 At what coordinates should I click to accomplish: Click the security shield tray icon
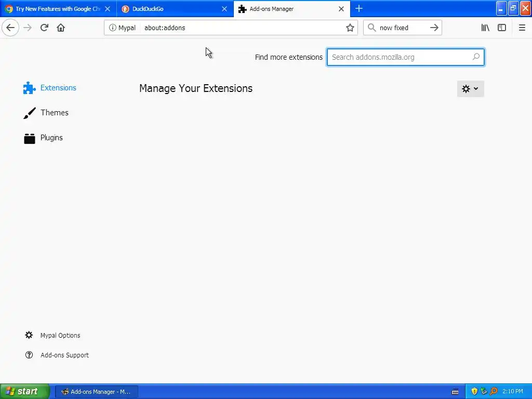[x=474, y=392]
